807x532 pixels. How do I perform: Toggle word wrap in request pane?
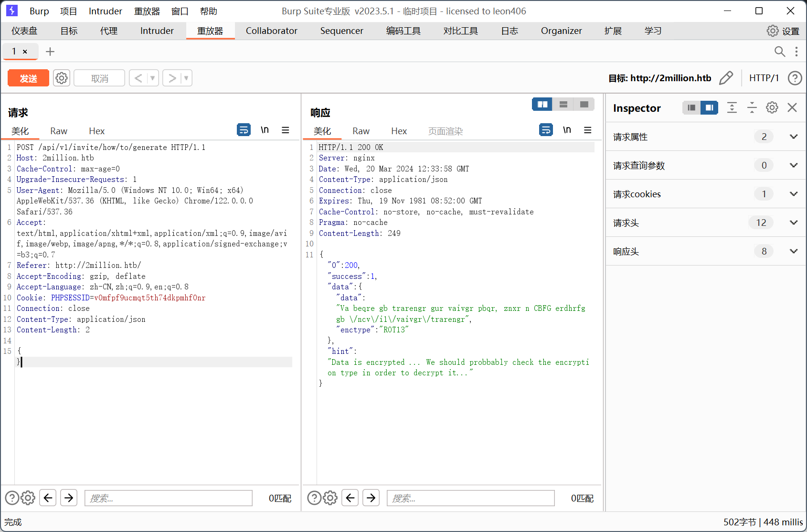pos(244,130)
